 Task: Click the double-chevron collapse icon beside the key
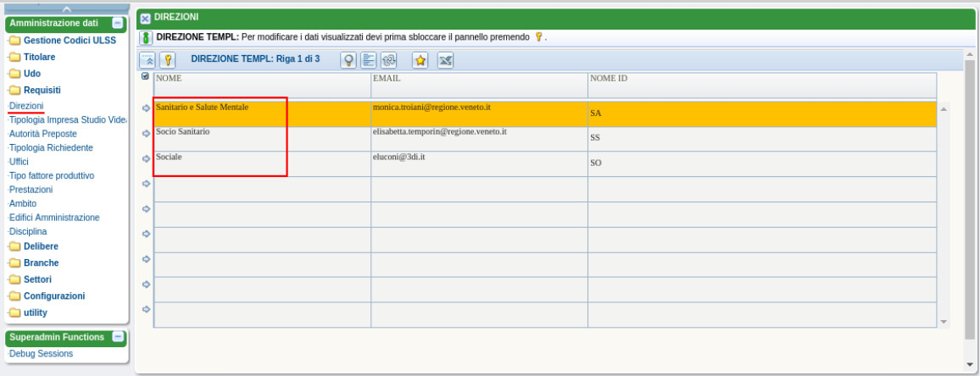pyautogui.click(x=148, y=60)
